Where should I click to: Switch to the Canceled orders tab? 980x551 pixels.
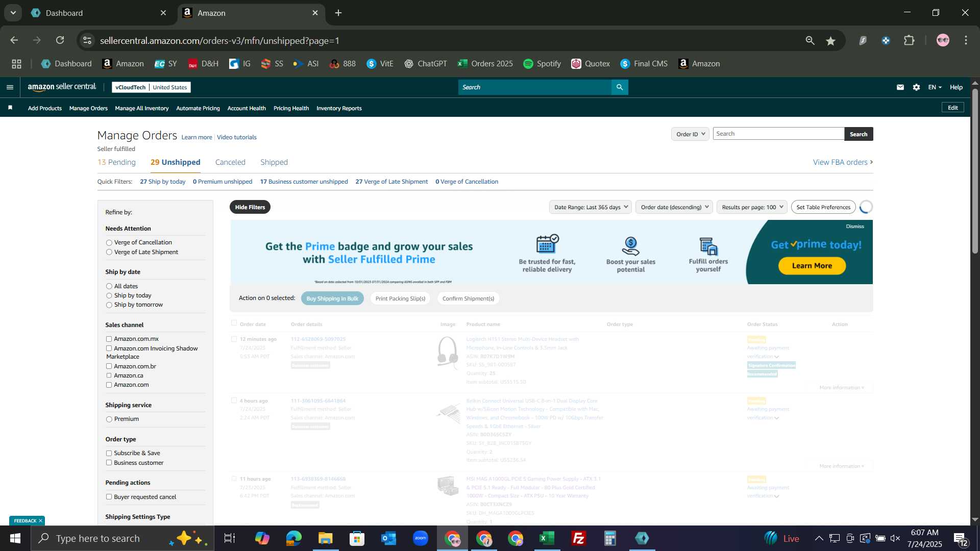230,162
